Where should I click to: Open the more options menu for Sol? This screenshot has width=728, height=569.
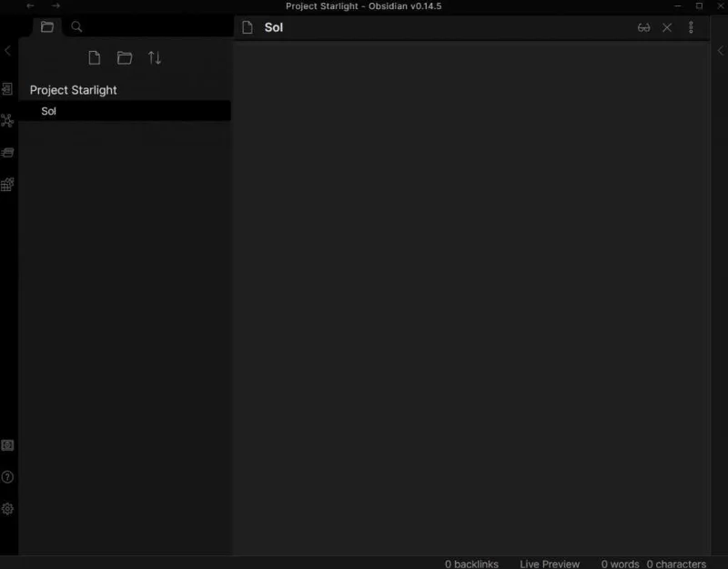point(691,27)
